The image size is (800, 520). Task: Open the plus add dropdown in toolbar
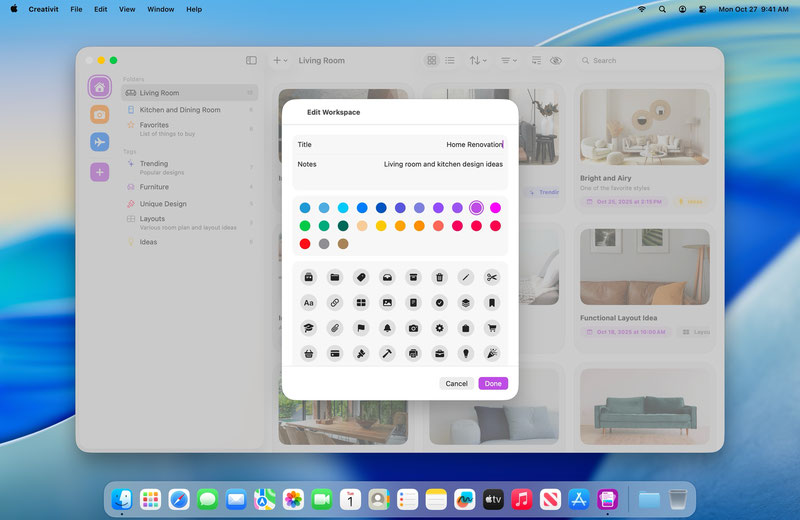click(281, 61)
